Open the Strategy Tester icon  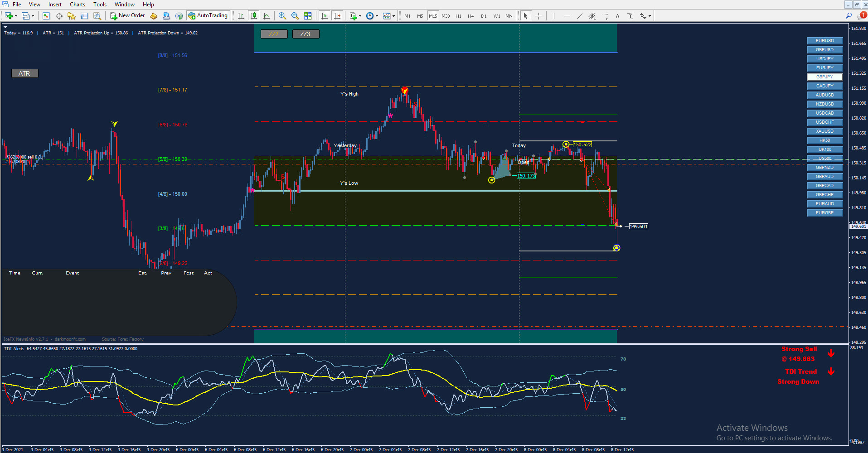point(97,16)
